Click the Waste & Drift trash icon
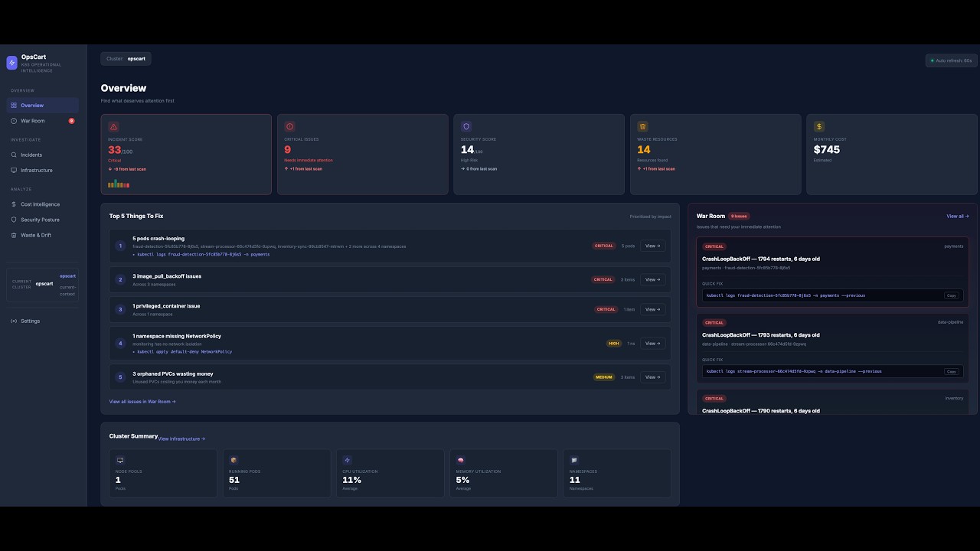This screenshot has height=551, width=980. (x=14, y=235)
